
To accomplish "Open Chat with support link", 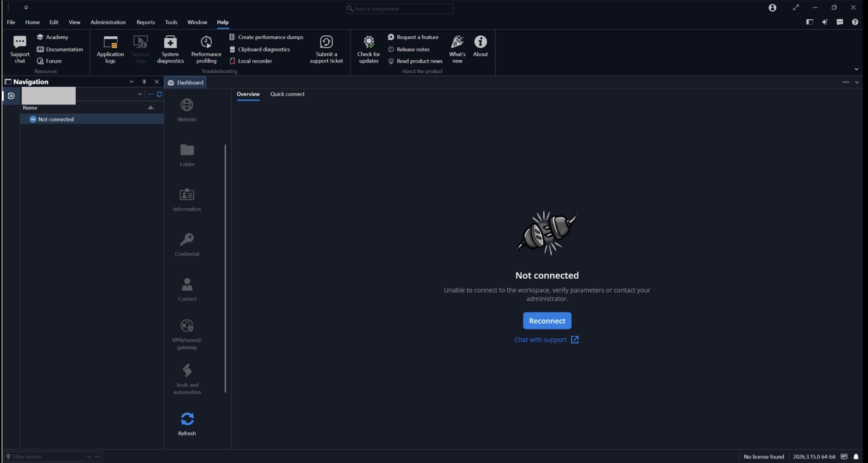I will point(546,340).
